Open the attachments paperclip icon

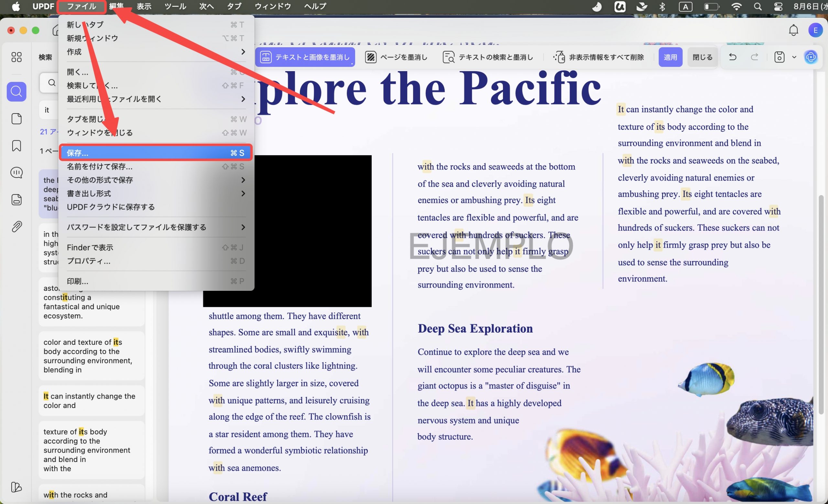coord(16,227)
